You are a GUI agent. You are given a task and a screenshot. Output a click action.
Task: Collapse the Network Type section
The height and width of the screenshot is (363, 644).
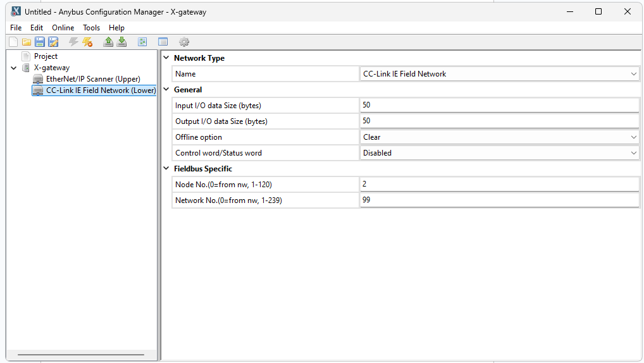click(166, 58)
